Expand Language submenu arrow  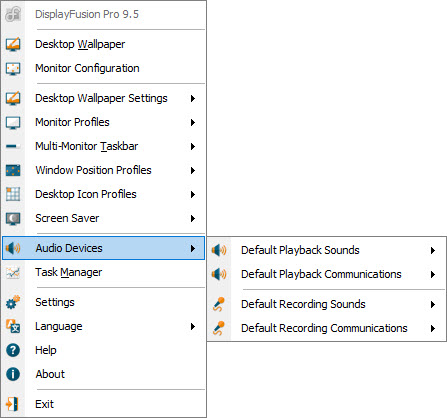193,326
